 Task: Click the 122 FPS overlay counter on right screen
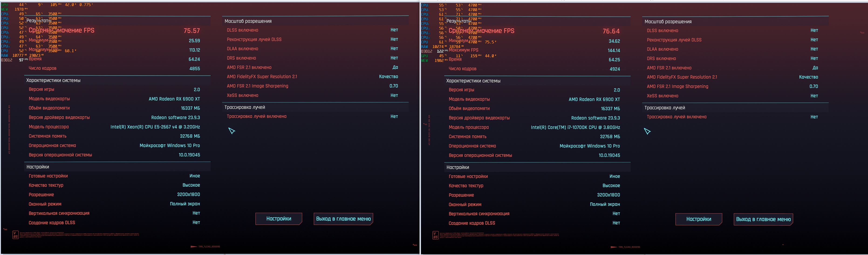click(440, 51)
